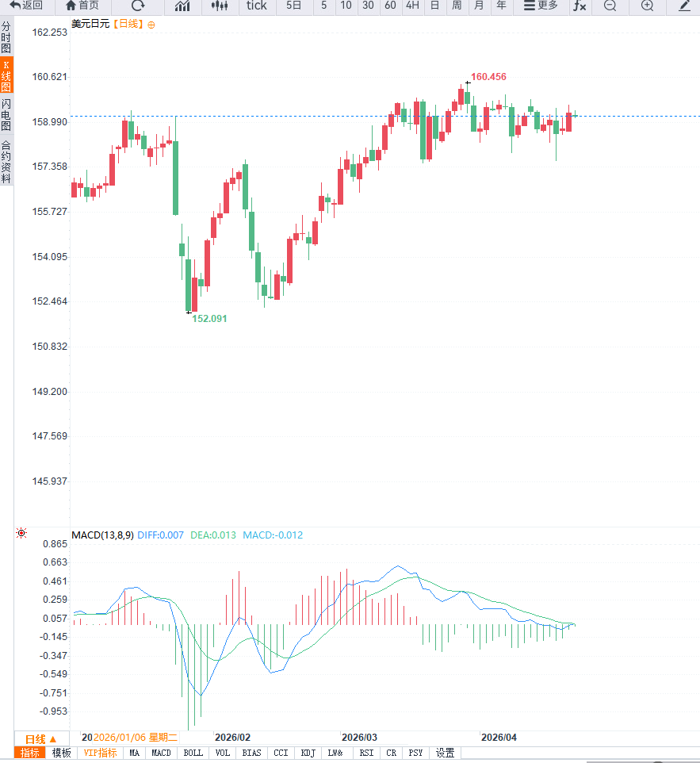This screenshot has width=700, height=763.
Task: Go to 首页 home page
Action: click(x=82, y=6)
